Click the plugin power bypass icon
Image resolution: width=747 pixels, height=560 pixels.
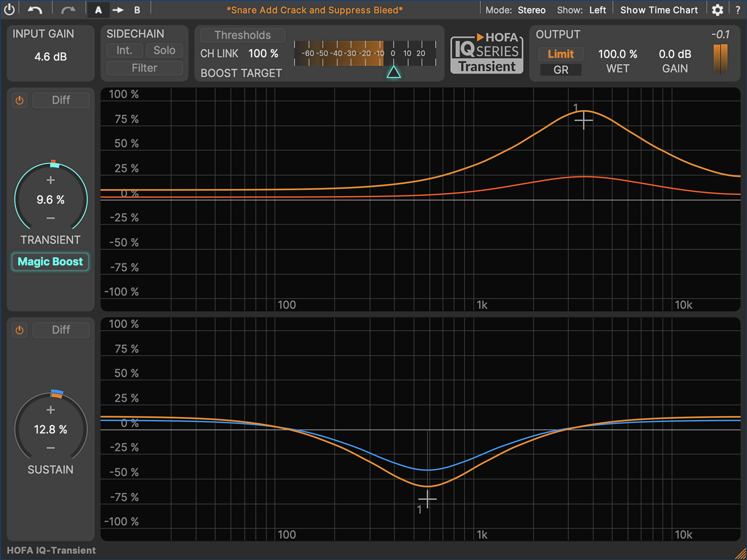point(9,9)
